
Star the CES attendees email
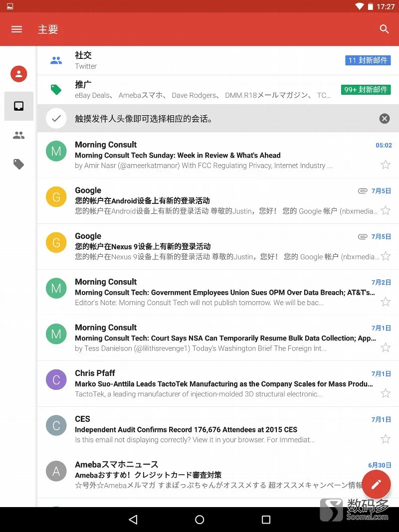click(386, 439)
